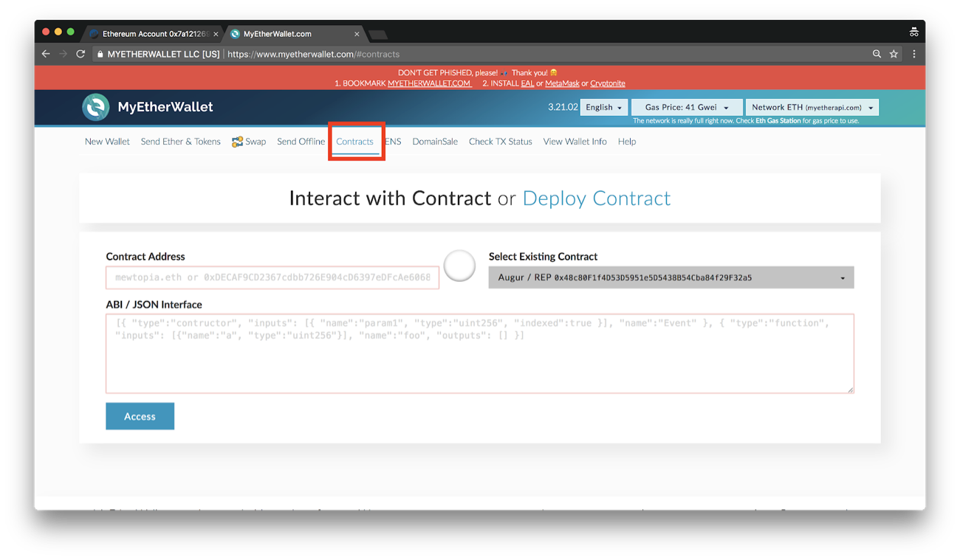Open Send Ether & Tokens page
The width and height of the screenshot is (960, 560).
click(x=180, y=142)
